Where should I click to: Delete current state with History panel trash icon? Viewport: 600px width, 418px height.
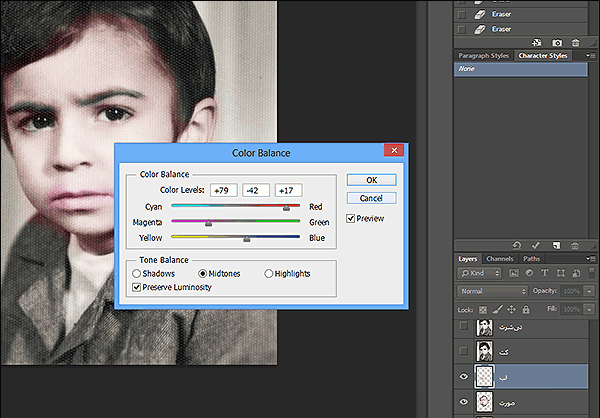[x=576, y=42]
